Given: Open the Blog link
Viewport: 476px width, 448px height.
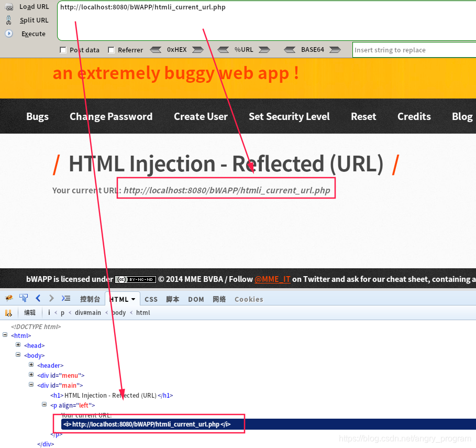Looking at the screenshot, I should click(x=462, y=117).
